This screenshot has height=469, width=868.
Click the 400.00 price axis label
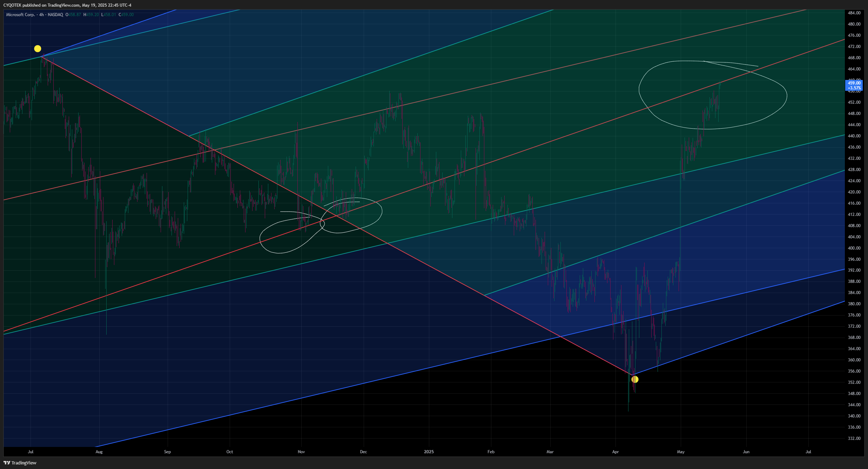coord(854,248)
